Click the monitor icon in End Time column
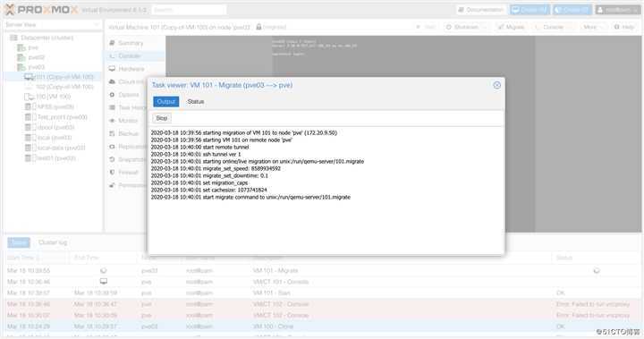Image resolution: width=644 pixels, height=339 pixels. coord(104,282)
